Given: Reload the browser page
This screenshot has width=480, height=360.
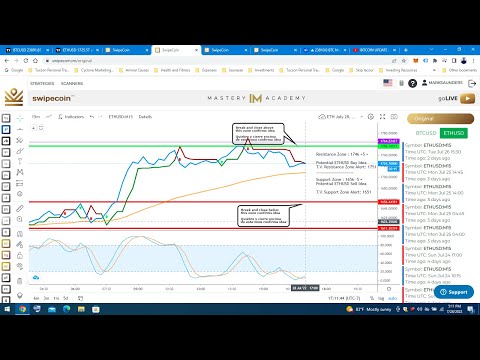Looking at the screenshot, I should point(26,61).
